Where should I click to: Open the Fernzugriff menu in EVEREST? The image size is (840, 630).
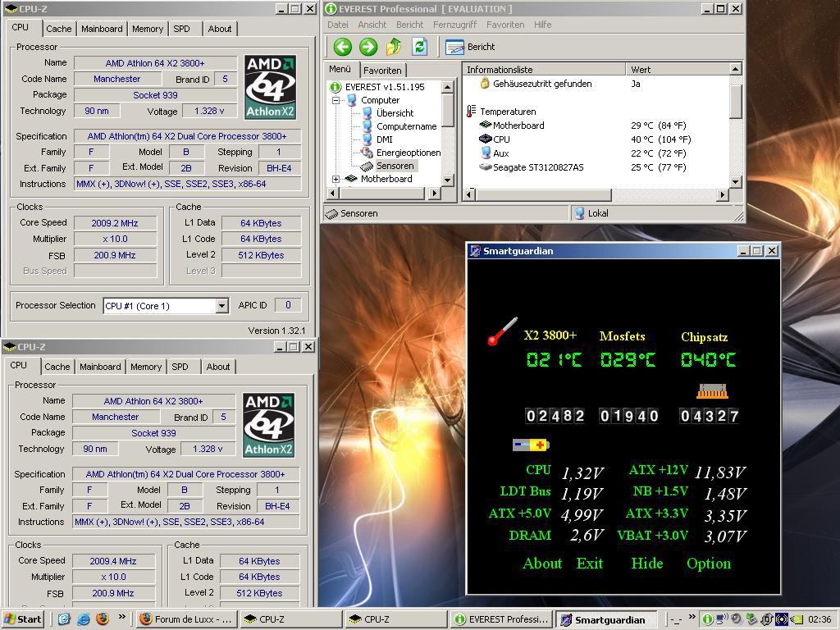point(454,25)
